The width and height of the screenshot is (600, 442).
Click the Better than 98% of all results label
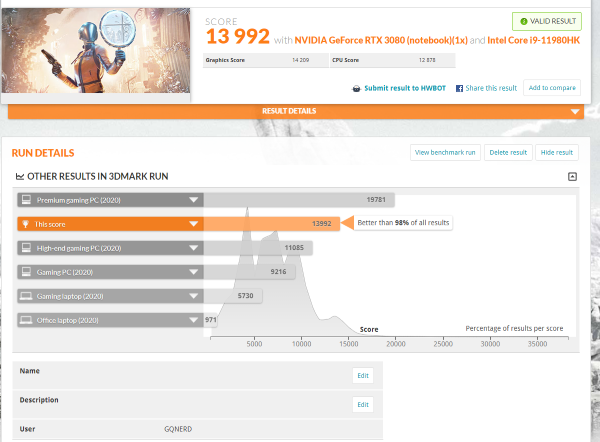[x=403, y=223]
